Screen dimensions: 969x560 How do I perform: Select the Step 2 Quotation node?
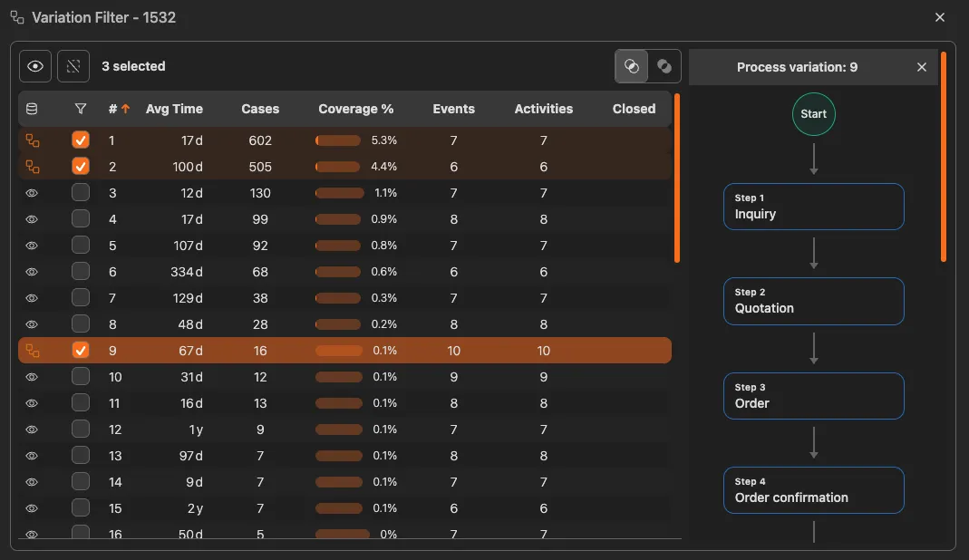point(813,301)
